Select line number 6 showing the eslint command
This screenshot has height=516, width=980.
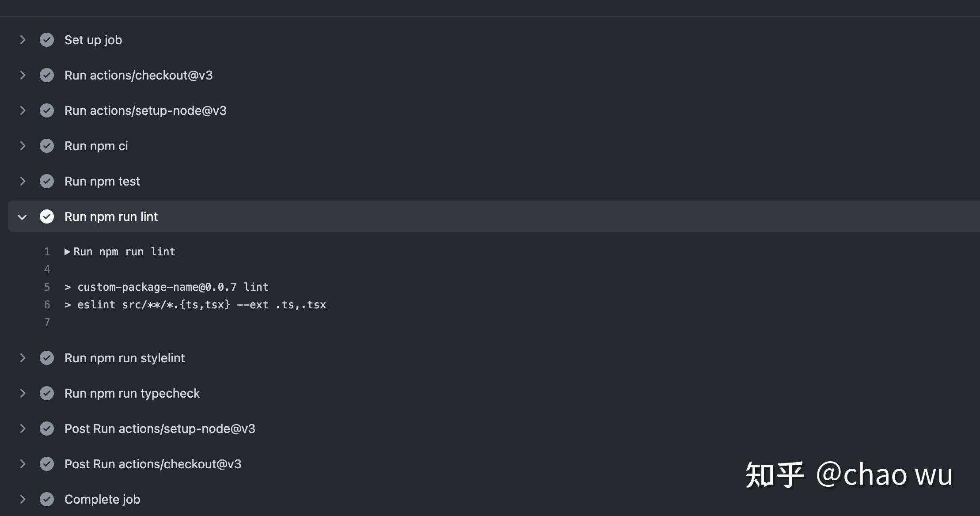tap(46, 304)
